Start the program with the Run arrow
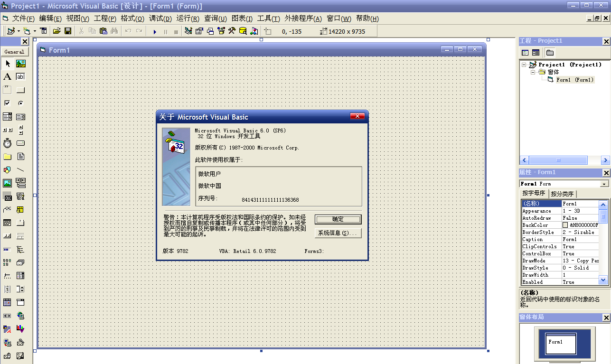This screenshot has height=364, width=611. click(155, 31)
